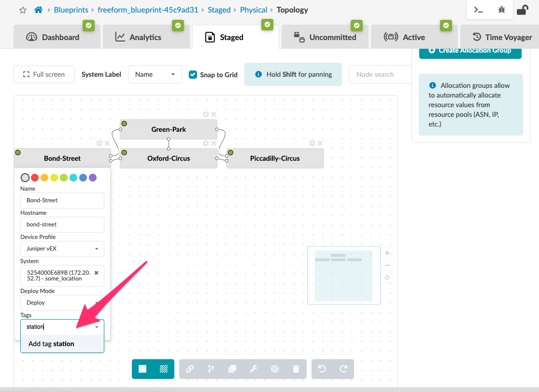Click the wrench icon in bottom toolbar
This screenshot has width=539, height=392.
click(x=253, y=369)
